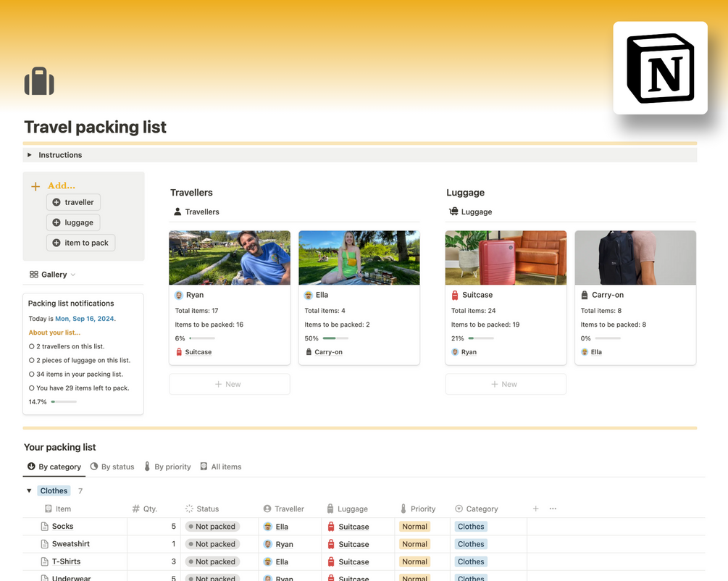Open the Suitcase relation on Ryan's card
The image size is (728, 581).
pyautogui.click(x=193, y=352)
